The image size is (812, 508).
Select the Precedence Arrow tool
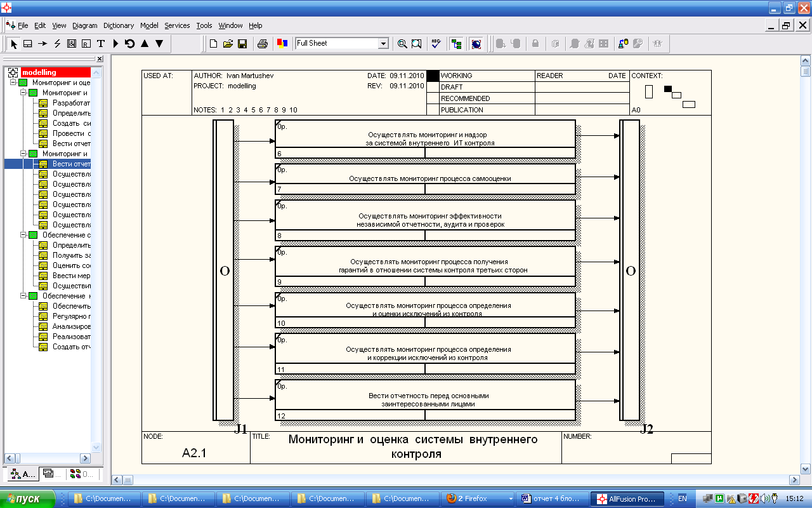(43, 44)
